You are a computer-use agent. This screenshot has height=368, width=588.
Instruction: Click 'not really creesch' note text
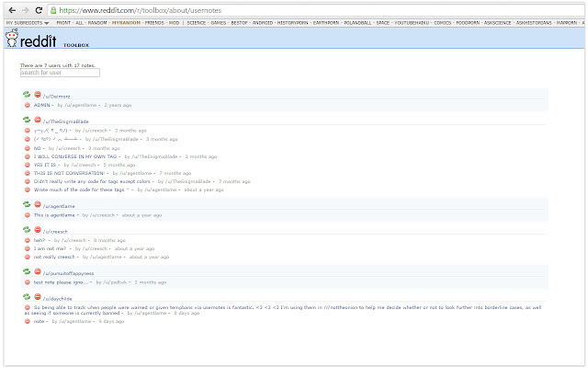pyautogui.click(x=54, y=257)
